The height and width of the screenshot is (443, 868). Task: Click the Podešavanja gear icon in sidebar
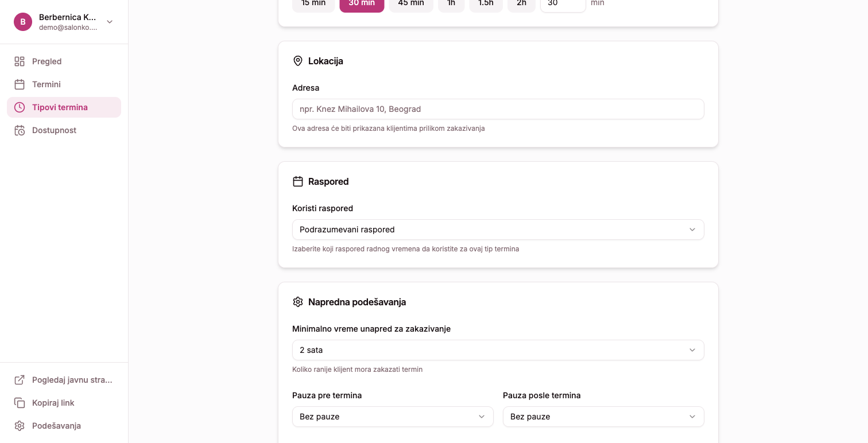click(20, 426)
